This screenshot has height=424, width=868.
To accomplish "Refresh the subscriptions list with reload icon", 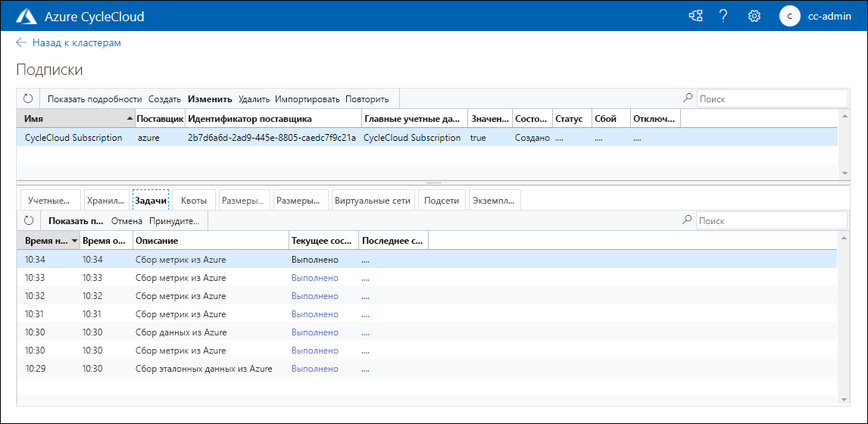I will (x=29, y=99).
